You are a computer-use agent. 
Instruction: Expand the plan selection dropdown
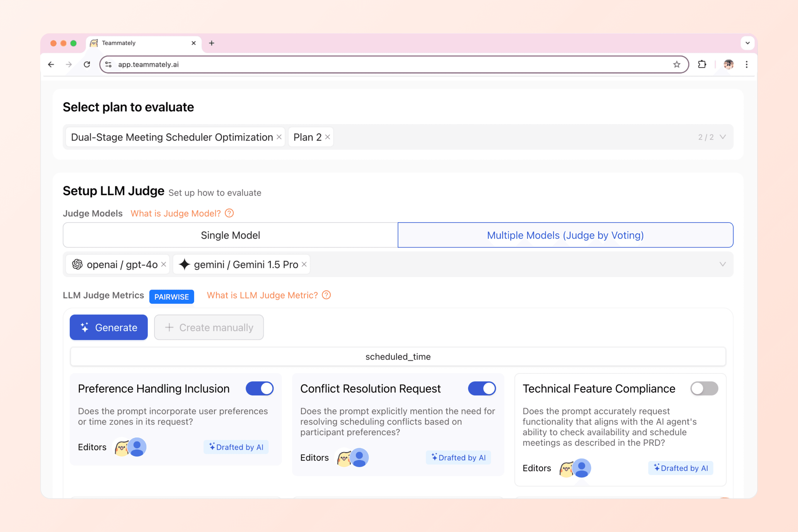click(723, 137)
